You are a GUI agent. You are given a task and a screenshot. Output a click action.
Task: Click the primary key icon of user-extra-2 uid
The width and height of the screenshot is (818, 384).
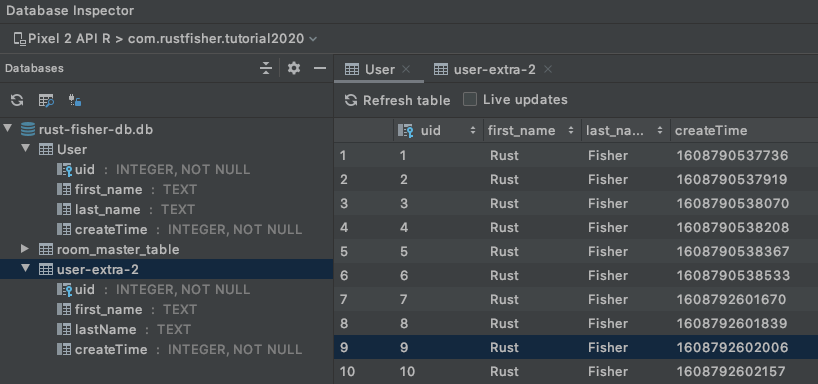tap(64, 290)
